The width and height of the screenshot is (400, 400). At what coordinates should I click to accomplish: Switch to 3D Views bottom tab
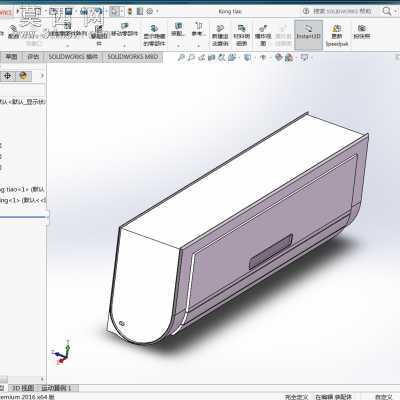pyautogui.click(x=23, y=388)
